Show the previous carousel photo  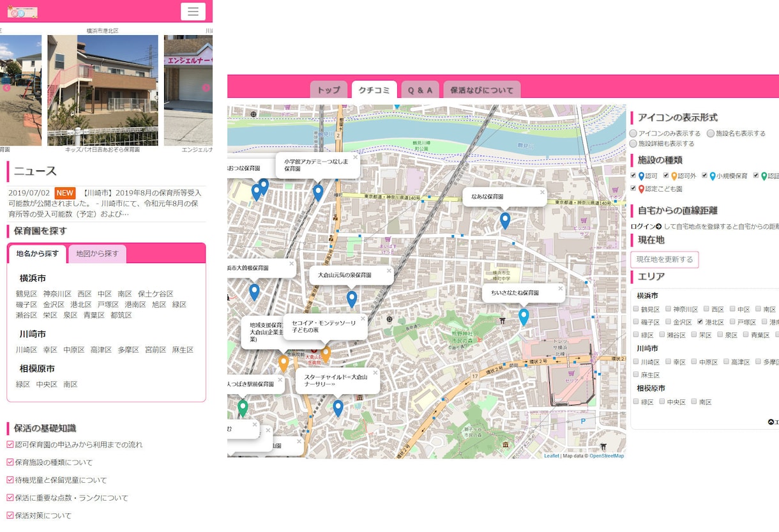(6, 88)
